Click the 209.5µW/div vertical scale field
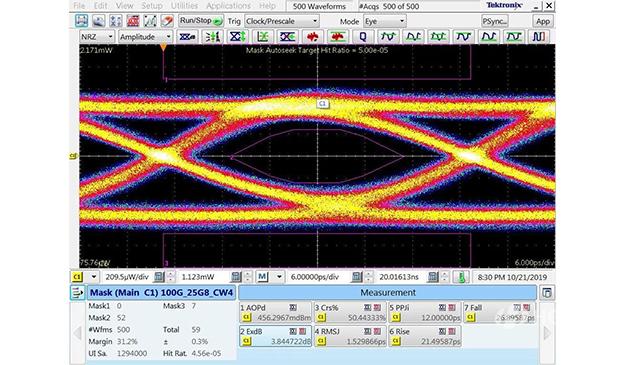This screenshot has width=625, height=365. (128, 277)
